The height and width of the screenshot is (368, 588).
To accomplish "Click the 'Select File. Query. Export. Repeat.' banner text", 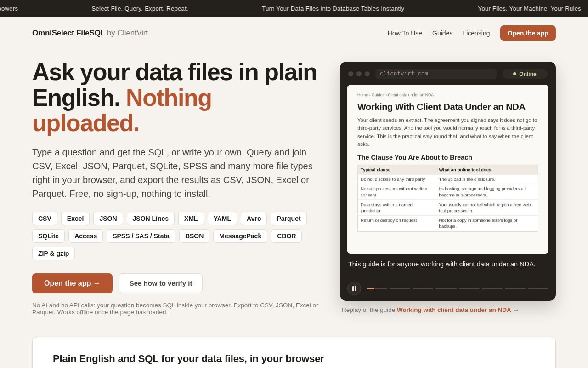I will tap(140, 8).
